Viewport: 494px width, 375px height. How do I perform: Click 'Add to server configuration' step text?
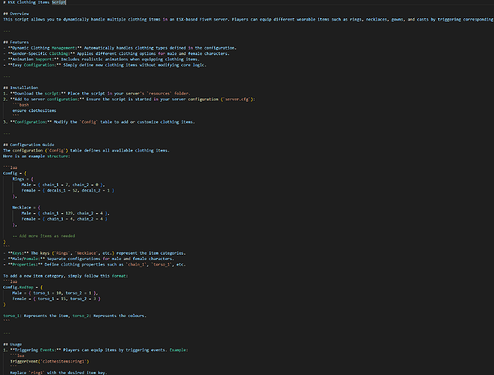click(47, 99)
